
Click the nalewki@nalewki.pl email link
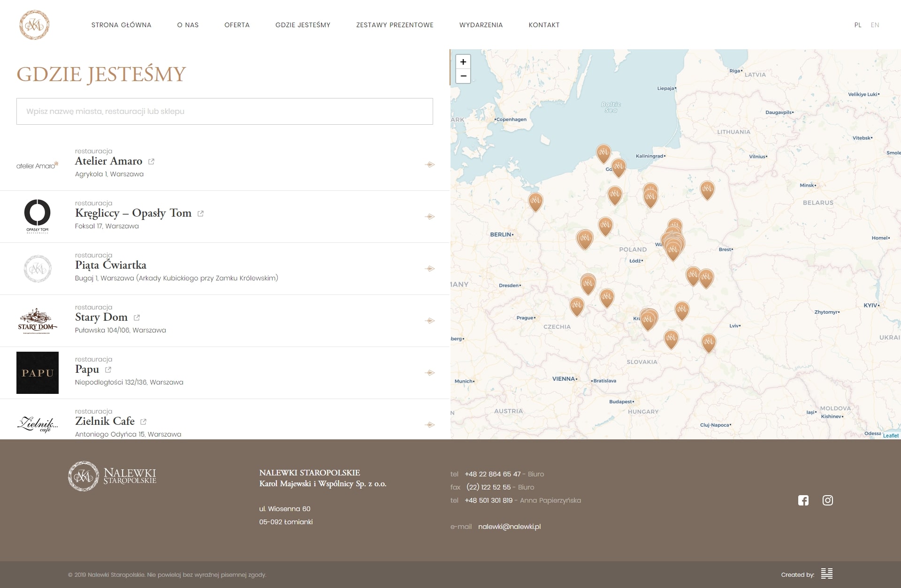tap(509, 527)
